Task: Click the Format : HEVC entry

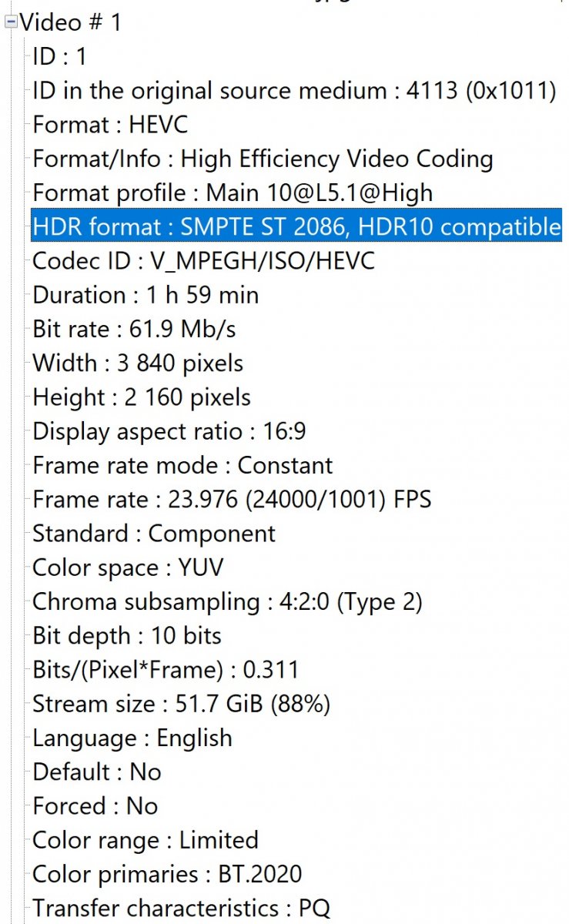Action: 110,125
